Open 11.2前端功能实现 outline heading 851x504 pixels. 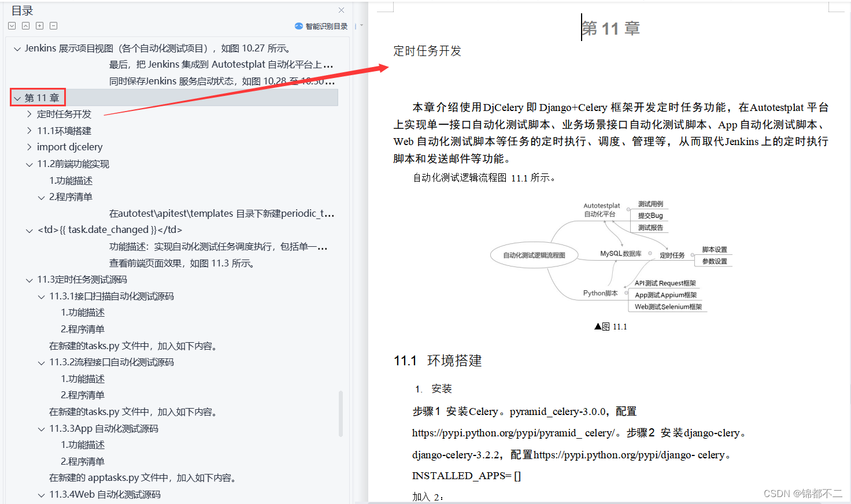[x=73, y=164]
